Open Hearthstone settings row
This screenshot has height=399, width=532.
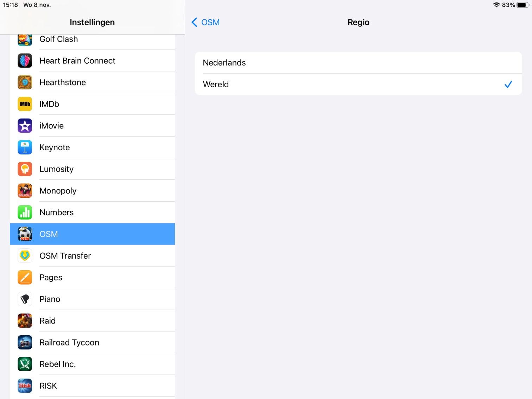92,82
